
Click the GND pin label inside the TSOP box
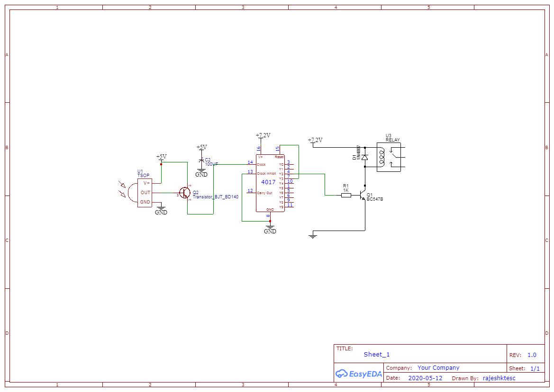pyautogui.click(x=145, y=202)
